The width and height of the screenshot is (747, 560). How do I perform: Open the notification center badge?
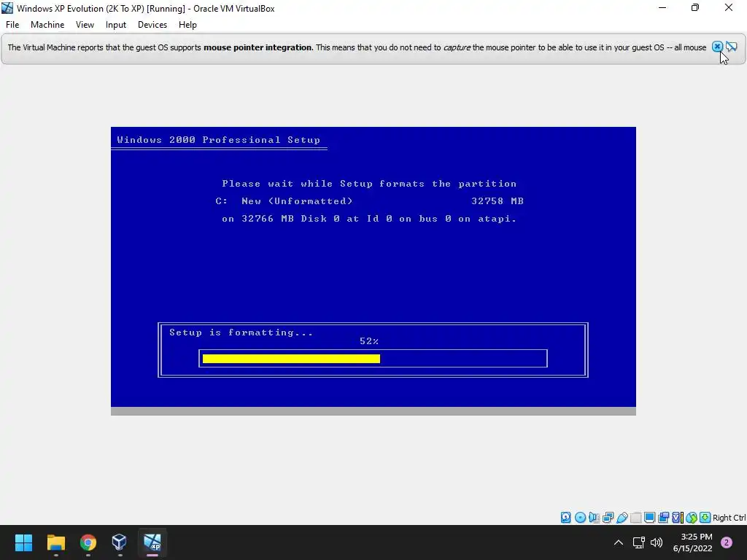[727, 542]
